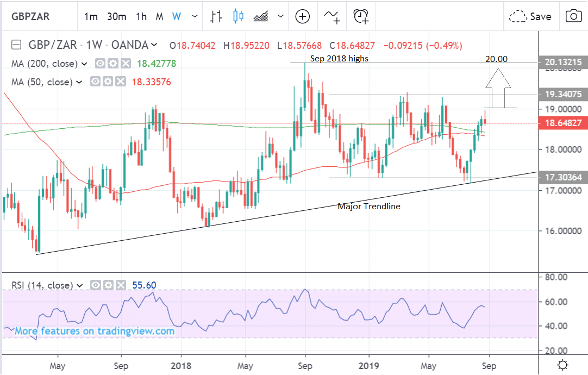Select the candlestick chart style icon
This screenshot has width=588, height=375.
point(238,16)
